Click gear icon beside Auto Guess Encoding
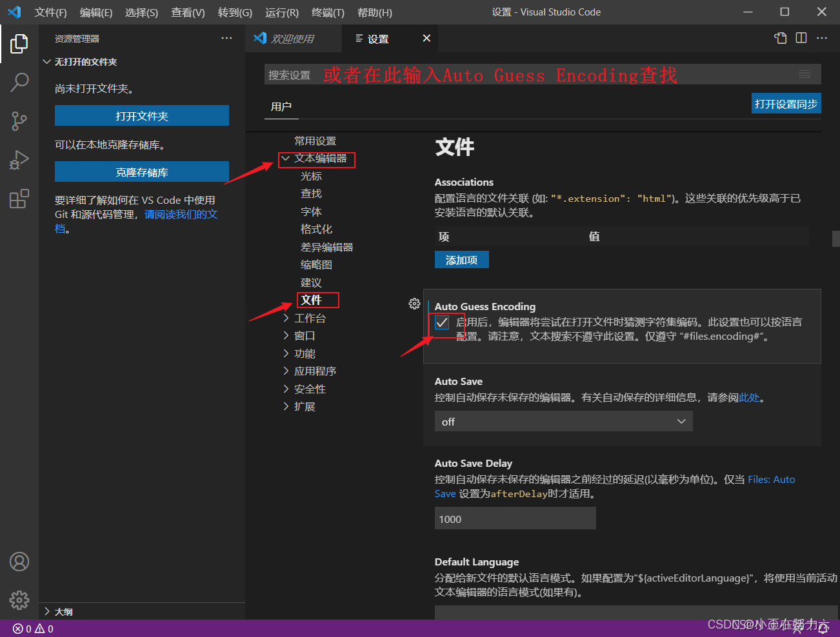This screenshot has height=637, width=840. pyautogui.click(x=414, y=304)
